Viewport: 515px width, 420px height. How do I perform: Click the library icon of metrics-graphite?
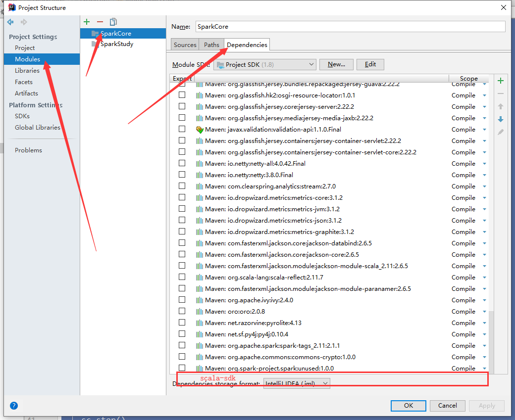coord(200,232)
